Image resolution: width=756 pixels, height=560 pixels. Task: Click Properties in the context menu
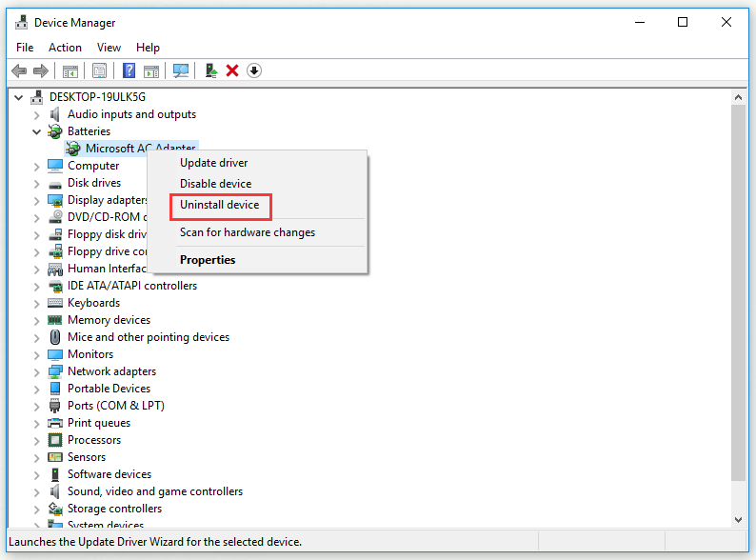point(208,260)
